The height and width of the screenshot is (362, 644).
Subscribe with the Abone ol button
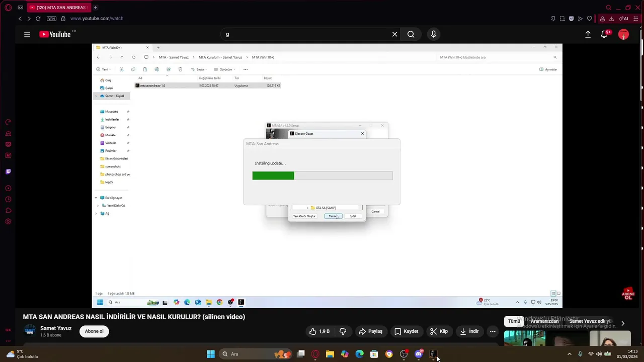[x=94, y=331]
